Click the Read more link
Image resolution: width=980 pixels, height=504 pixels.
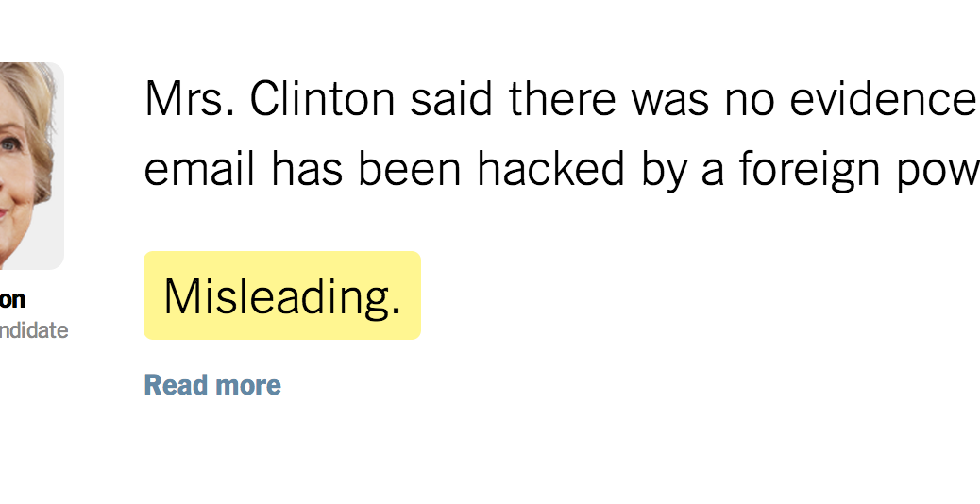click(212, 385)
